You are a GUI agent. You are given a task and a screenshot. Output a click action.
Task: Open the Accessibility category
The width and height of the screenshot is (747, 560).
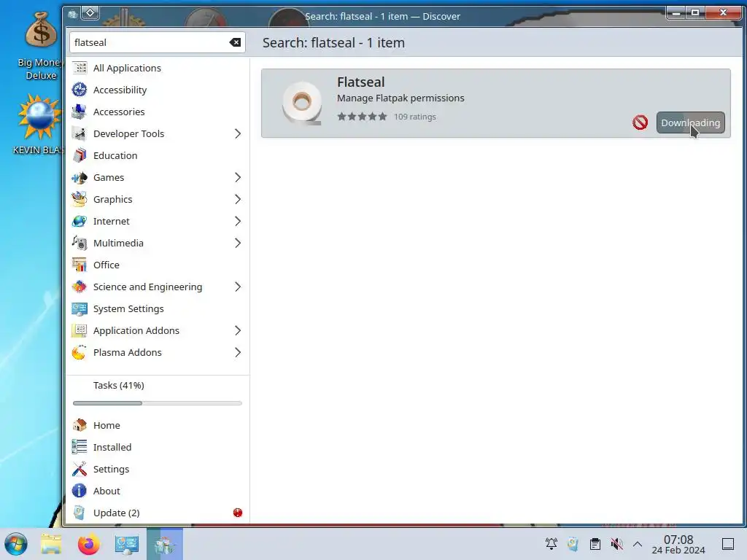pos(158,90)
